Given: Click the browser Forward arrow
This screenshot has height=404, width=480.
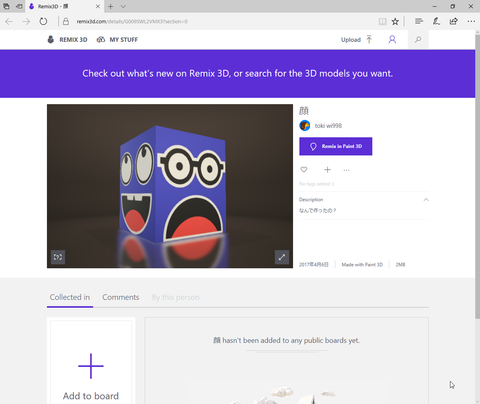Looking at the screenshot, I should pos(26,22).
